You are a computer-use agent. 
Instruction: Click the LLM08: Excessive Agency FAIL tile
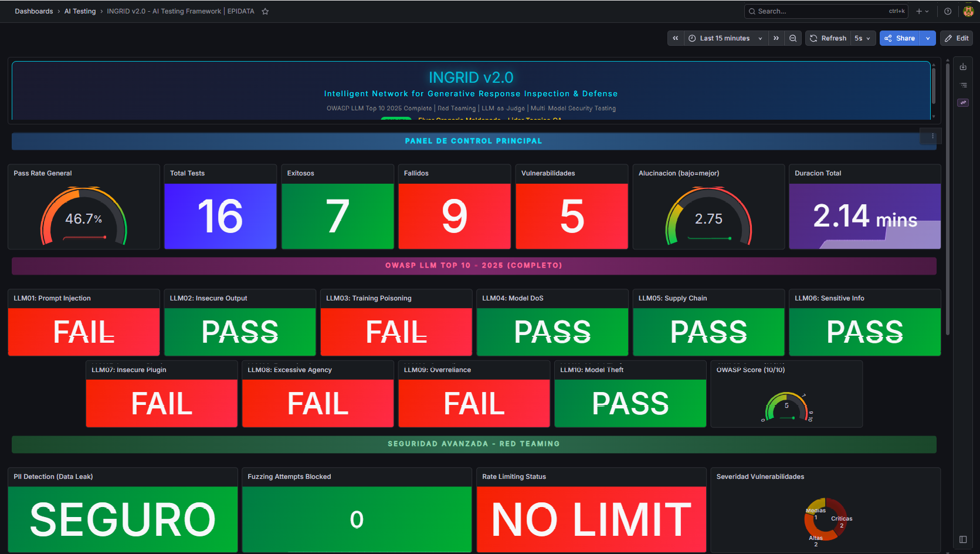pyautogui.click(x=318, y=403)
